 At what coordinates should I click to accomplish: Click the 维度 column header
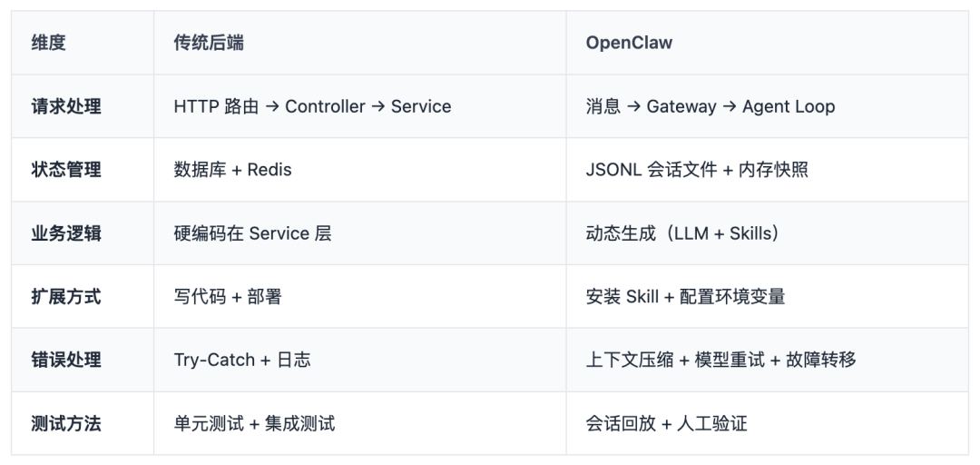coord(49,44)
